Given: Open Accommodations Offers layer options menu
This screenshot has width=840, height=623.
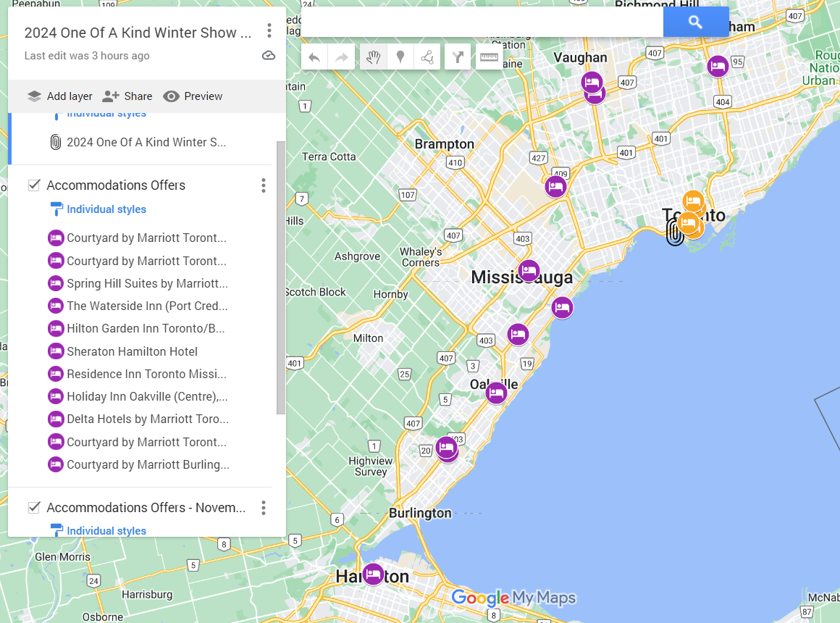Looking at the screenshot, I should click(264, 185).
